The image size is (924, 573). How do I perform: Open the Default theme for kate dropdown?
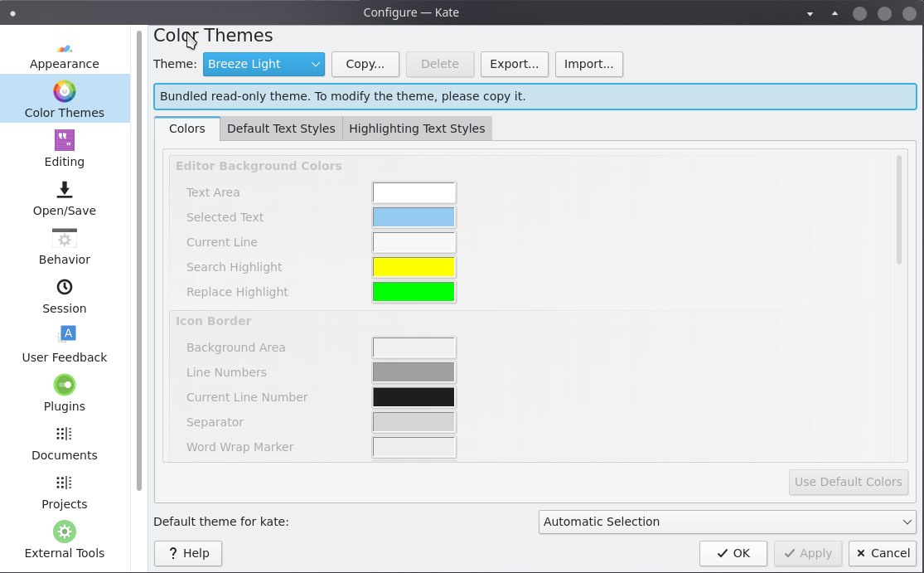tap(727, 522)
